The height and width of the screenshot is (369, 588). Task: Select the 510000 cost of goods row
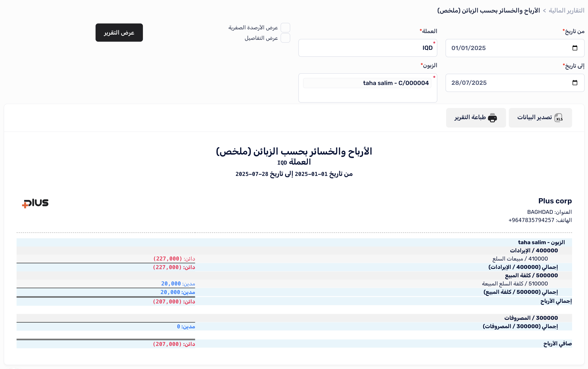click(514, 284)
